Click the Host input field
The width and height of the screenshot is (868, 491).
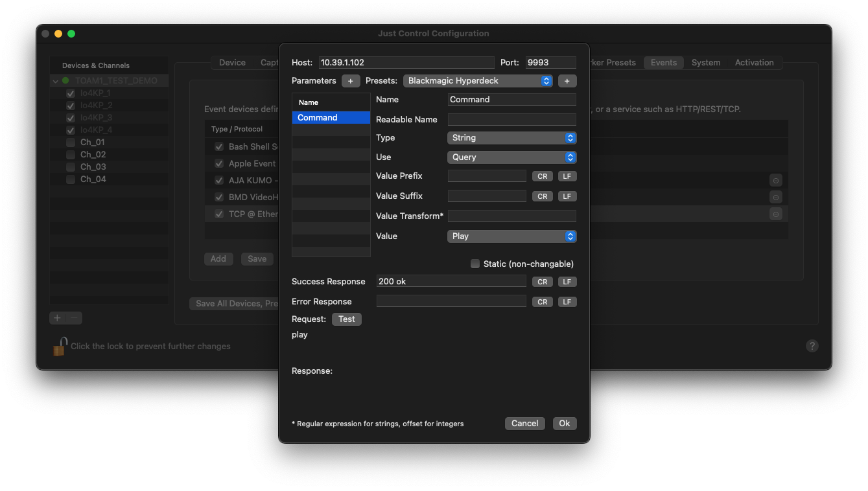tap(406, 63)
